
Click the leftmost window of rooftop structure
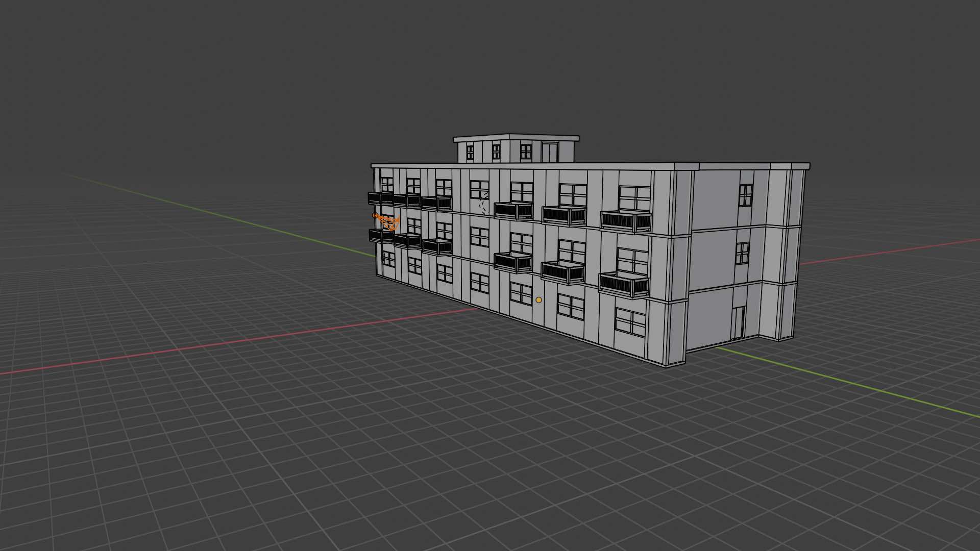tap(470, 152)
